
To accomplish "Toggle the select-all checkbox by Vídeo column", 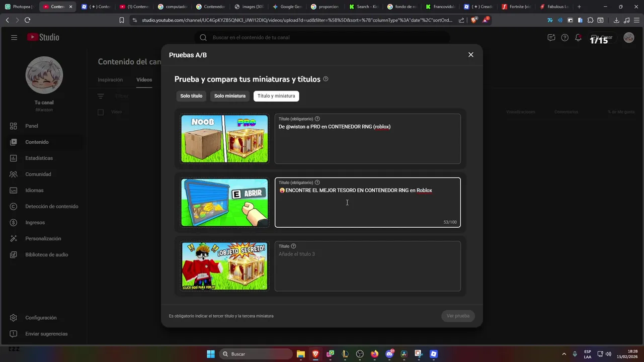I will 101,112.
